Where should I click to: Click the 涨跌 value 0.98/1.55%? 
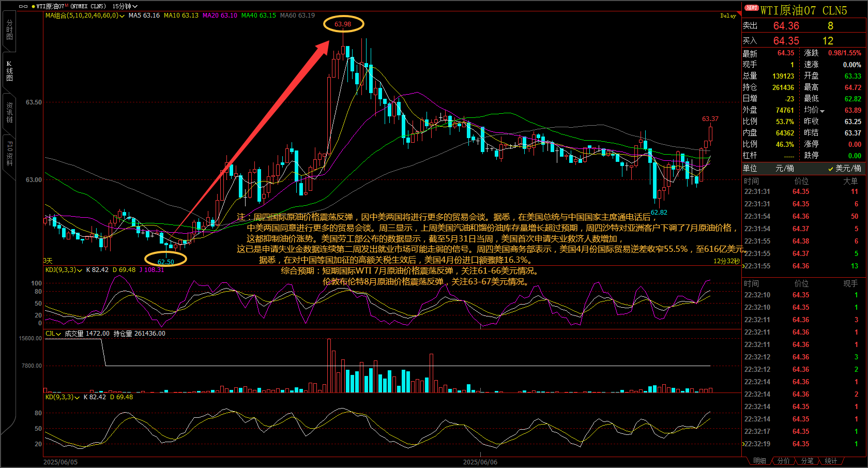pos(845,53)
